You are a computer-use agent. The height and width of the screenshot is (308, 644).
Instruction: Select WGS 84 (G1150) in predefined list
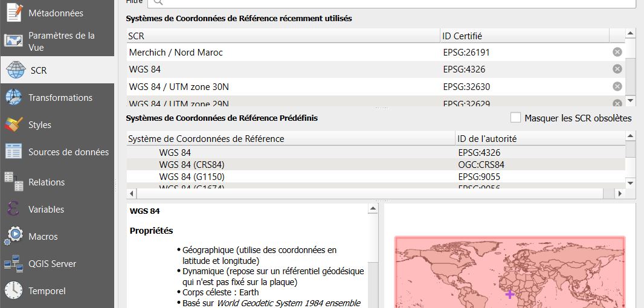point(192,177)
